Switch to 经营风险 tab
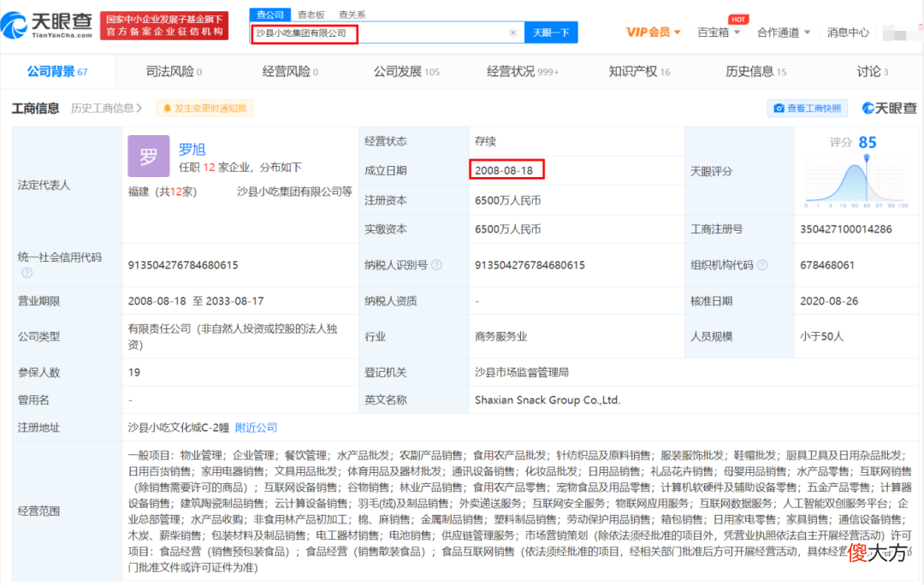The image size is (924, 585). tap(290, 72)
